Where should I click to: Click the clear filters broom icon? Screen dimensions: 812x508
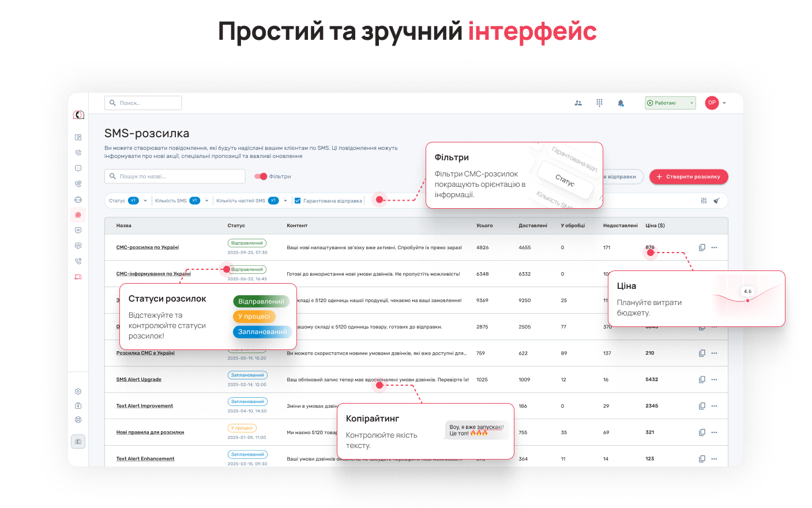point(716,201)
